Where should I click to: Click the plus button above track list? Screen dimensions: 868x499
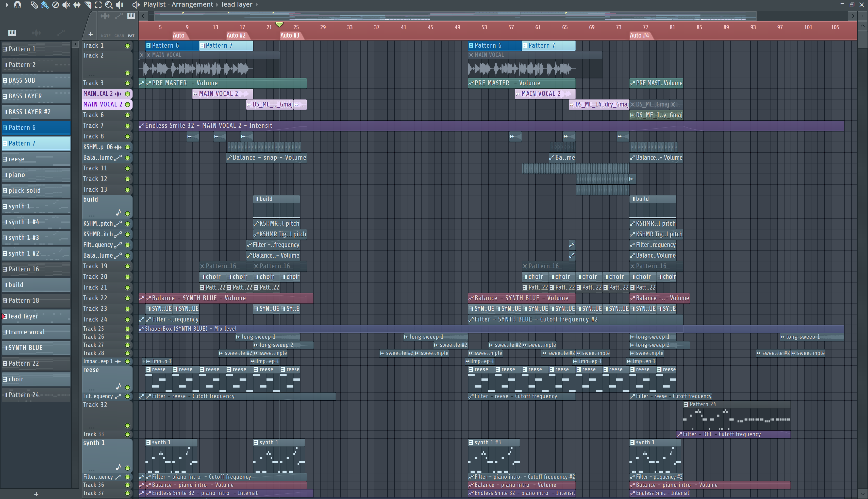point(90,34)
